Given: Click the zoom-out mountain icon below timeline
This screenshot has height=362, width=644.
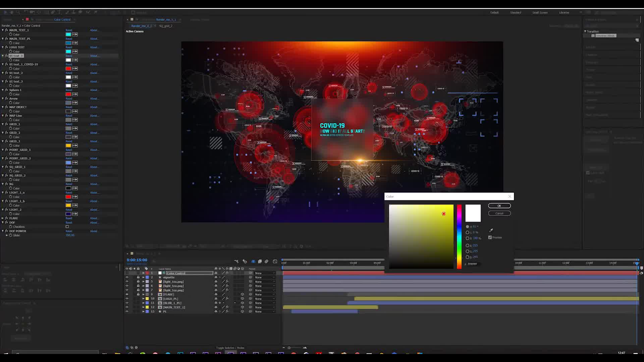Looking at the screenshot, I should click(x=284, y=348).
